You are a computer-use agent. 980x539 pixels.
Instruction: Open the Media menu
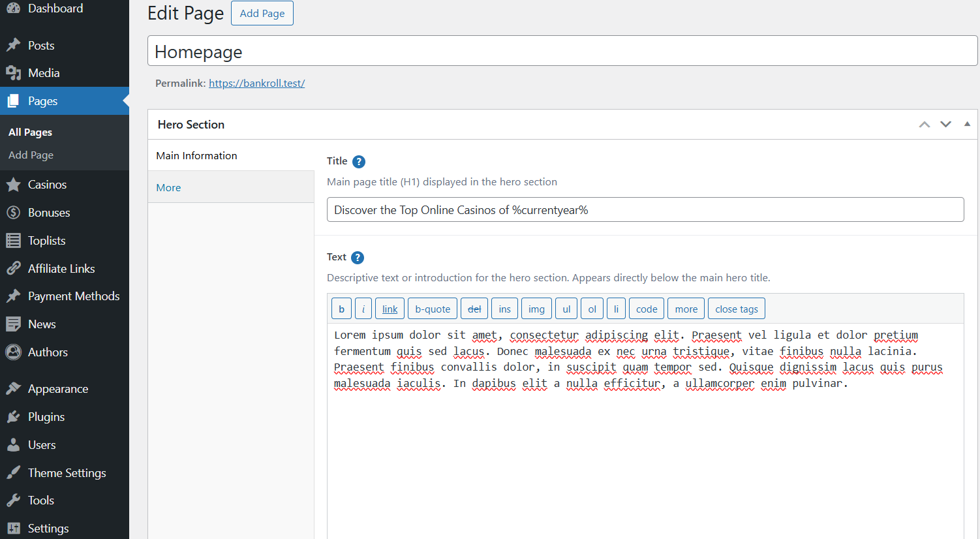(x=44, y=73)
